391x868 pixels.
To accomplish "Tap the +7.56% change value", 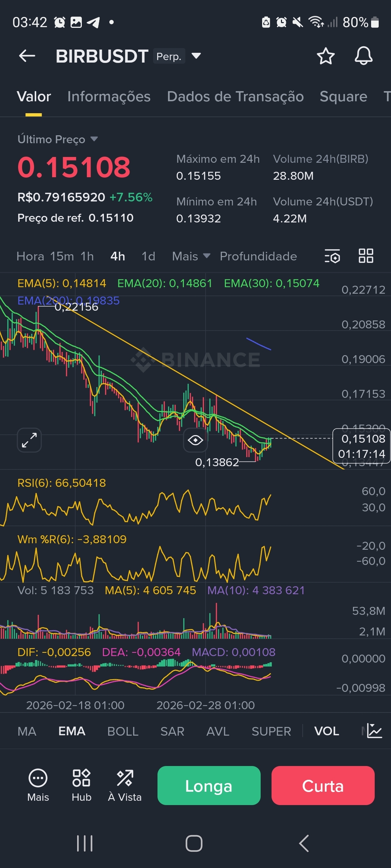I will pos(131,197).
